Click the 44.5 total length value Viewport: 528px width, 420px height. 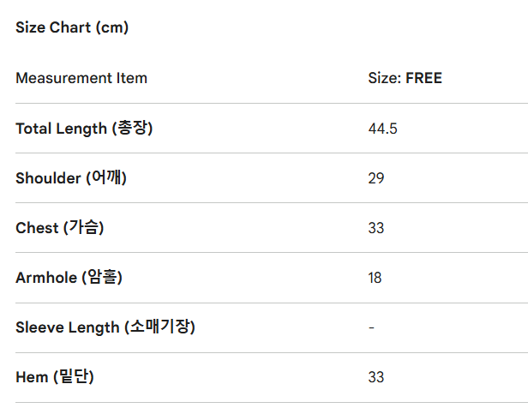pyautogui.click(x=382, y=129)
